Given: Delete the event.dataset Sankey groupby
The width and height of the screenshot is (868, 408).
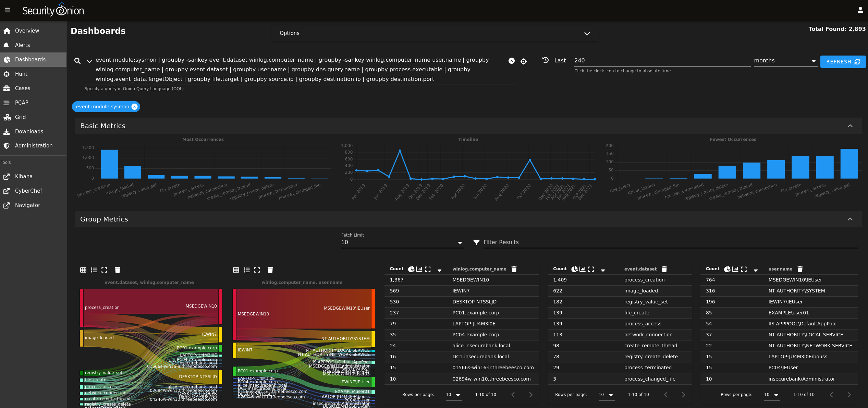Looking at the screenshot, I should click(118, 270).
